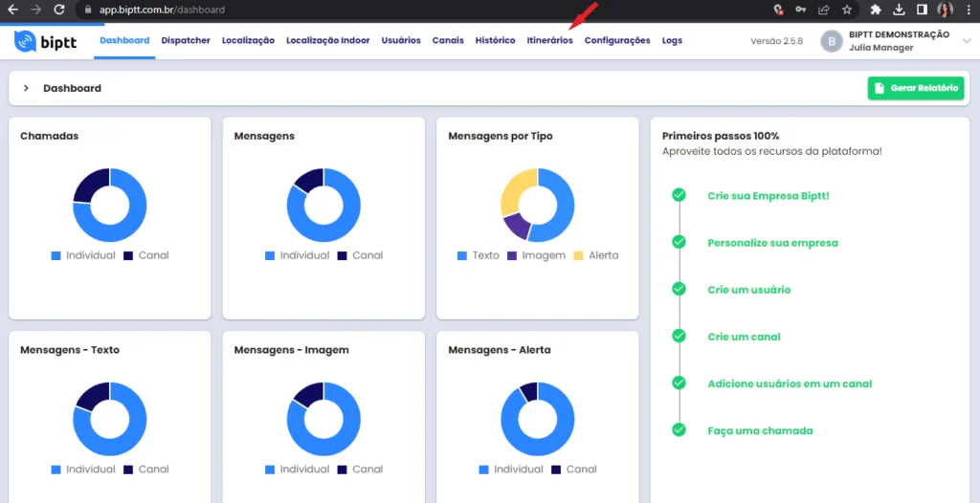Expand the Dashboard section chevron

click(x=26, y=88)
